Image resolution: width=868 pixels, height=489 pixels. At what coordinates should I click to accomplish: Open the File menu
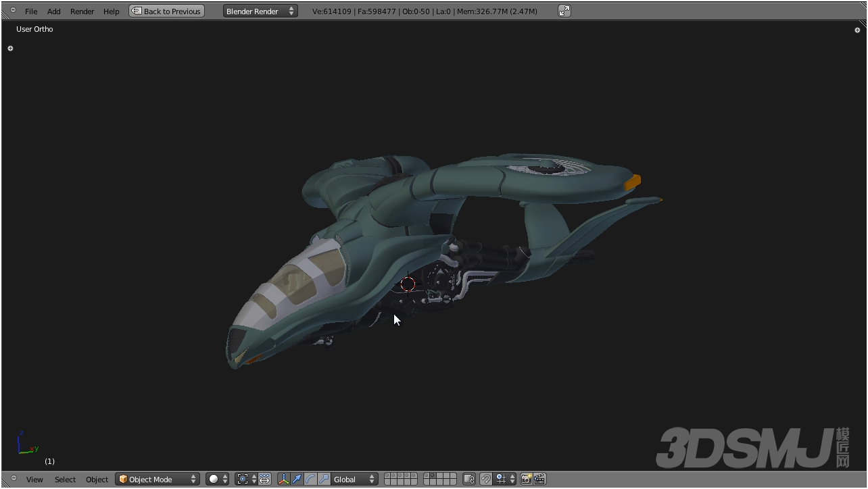coord(31,11)
